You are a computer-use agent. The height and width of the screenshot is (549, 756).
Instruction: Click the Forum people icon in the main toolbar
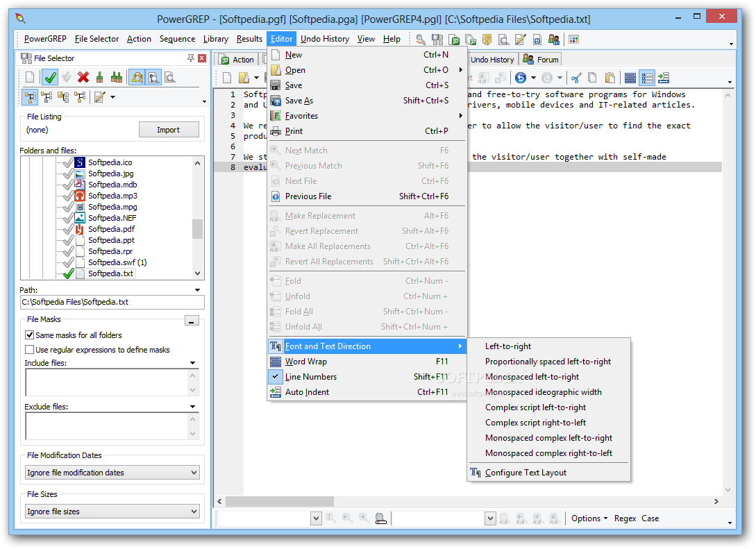coord(553,40)
